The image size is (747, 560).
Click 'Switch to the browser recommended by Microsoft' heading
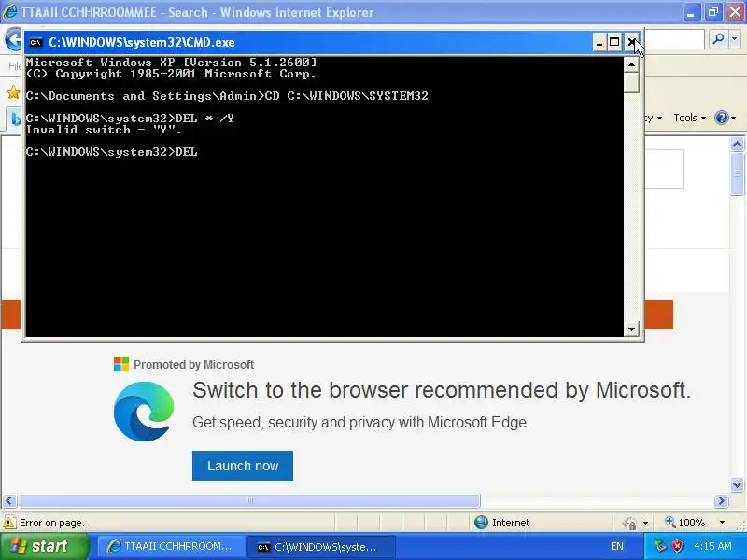point(441,390)
